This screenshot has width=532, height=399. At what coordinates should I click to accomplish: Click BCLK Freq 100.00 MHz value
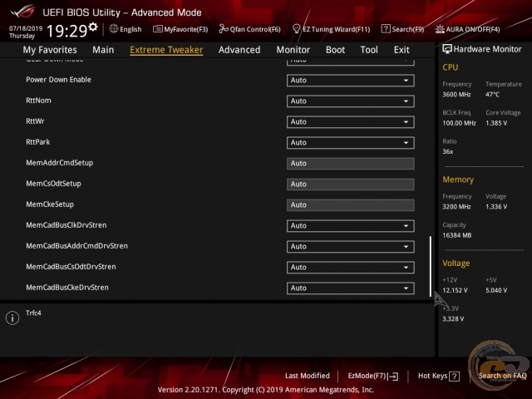pyautogui.click(x=459, y=123)
